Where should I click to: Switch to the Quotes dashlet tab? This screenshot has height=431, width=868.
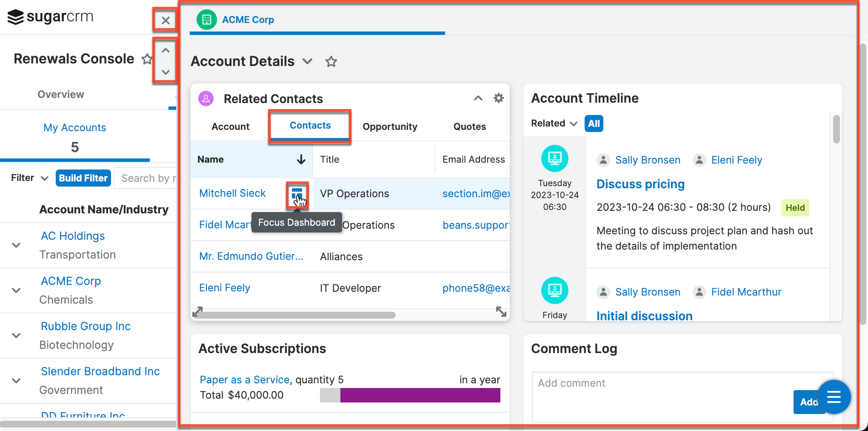tap(469, 126)
